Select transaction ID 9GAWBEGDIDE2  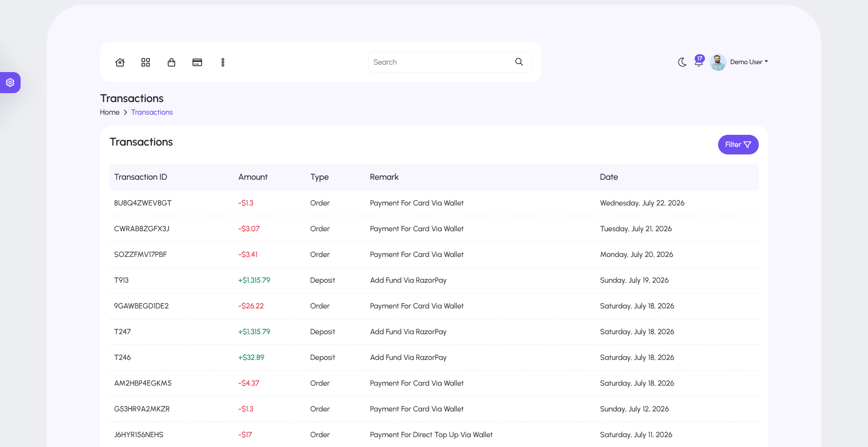[x=141, y=306]
